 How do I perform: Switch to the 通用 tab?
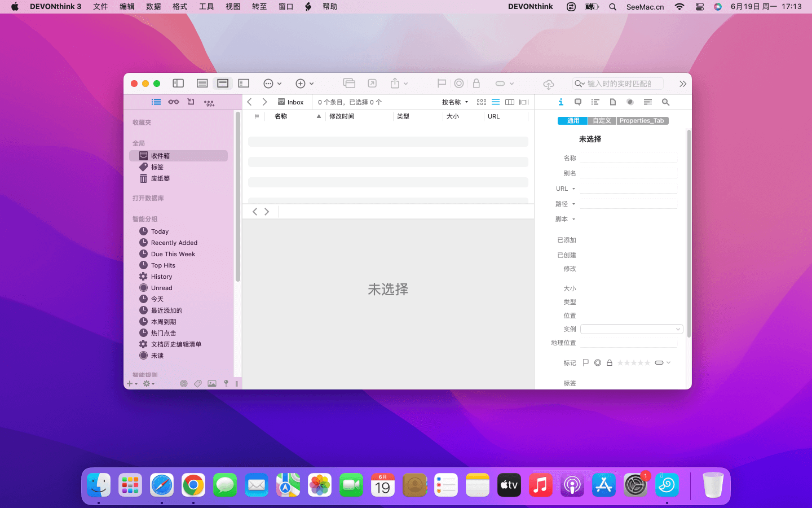tap(573, 121)
